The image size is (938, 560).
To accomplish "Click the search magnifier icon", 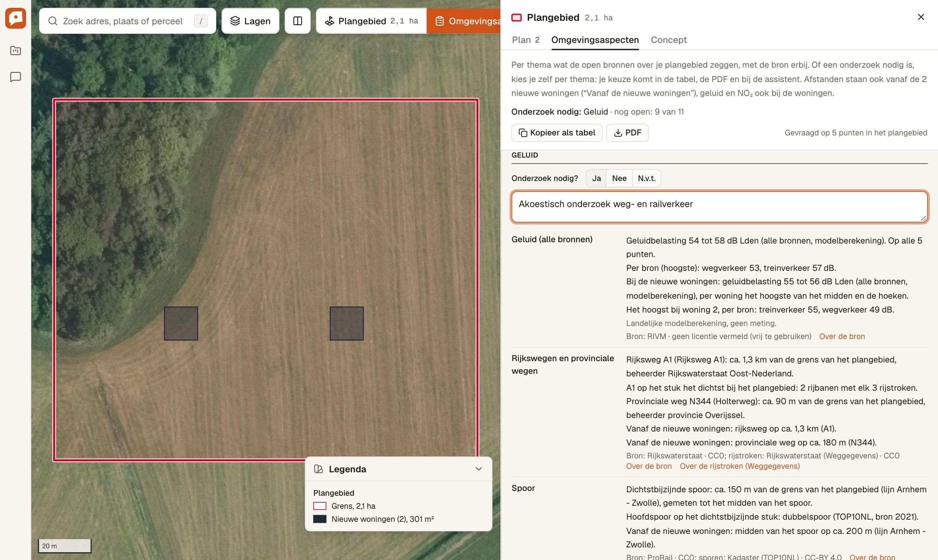I will tap(53, 21).
